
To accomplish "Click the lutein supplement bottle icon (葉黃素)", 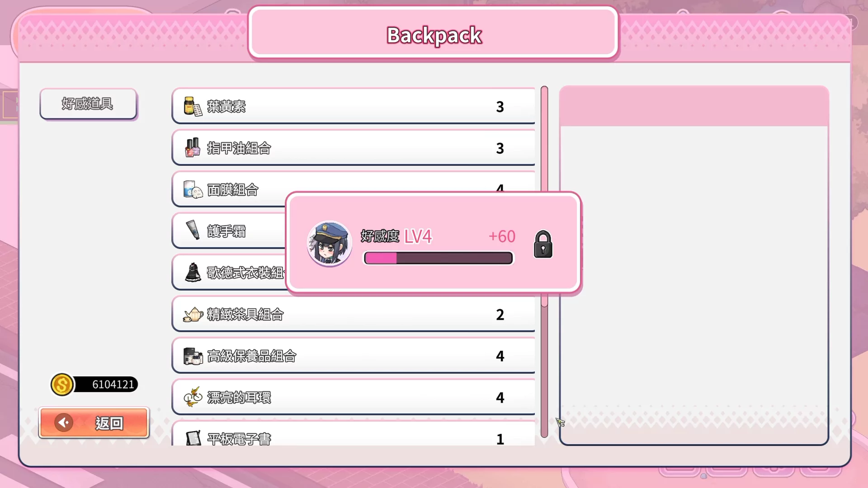I will coord(193,107).
